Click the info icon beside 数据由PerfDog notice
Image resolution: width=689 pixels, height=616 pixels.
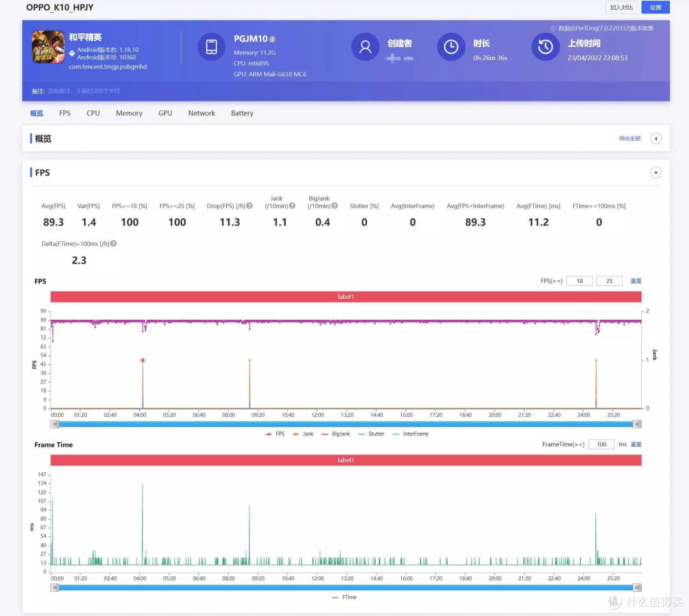point(553,29)
